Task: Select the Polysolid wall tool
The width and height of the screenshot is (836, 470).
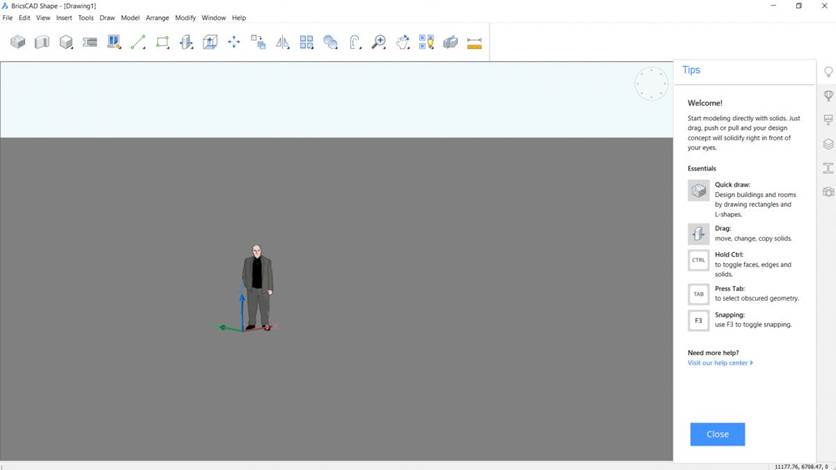Action: [42, 42]
